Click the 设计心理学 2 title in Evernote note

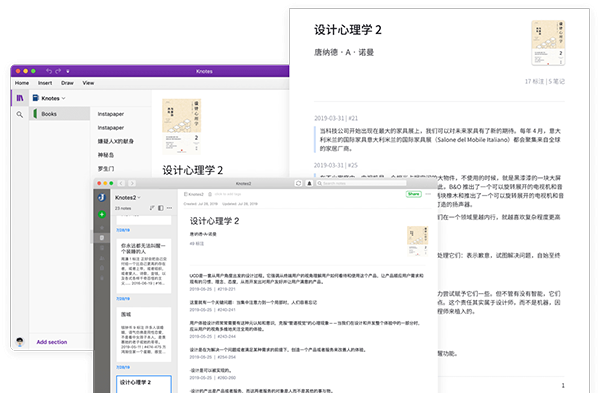pyautogui.click(x=214, y=221)
